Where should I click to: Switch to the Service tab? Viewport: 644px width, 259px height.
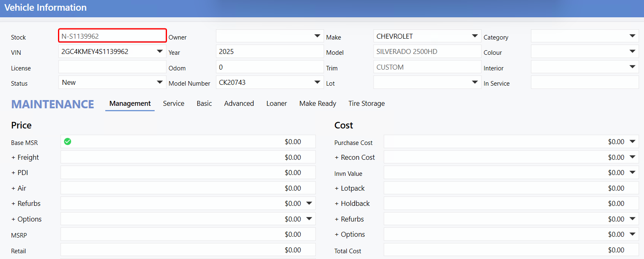click(174, 104)
